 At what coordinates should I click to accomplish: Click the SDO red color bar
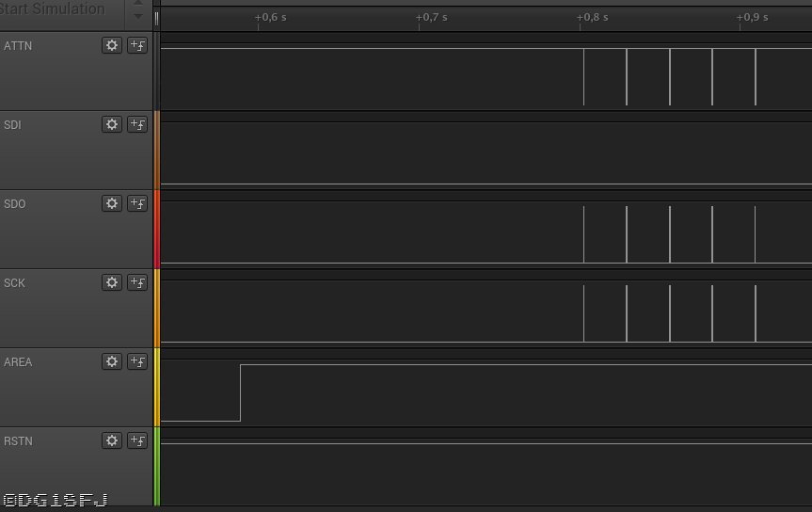coord(157,229)
